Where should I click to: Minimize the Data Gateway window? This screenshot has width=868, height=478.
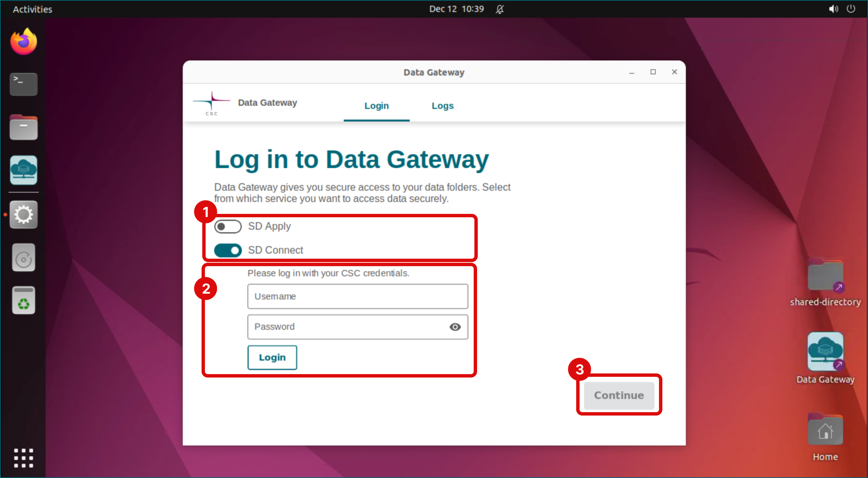(632, 72)
